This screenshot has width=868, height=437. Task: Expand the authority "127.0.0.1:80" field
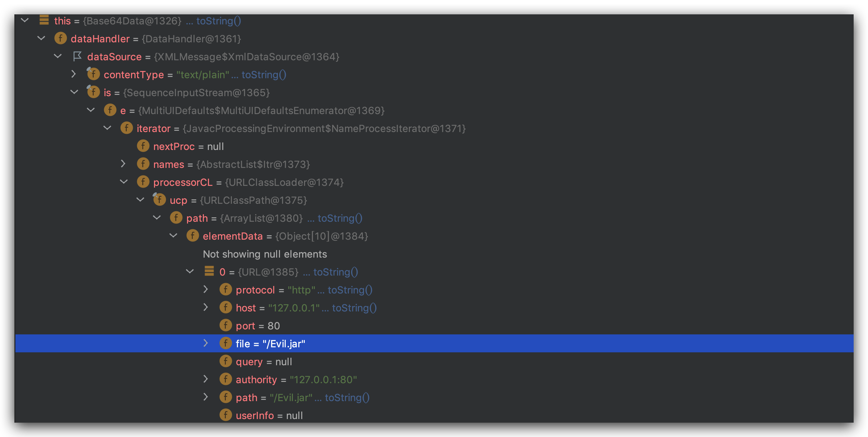(x=206, y=379)
